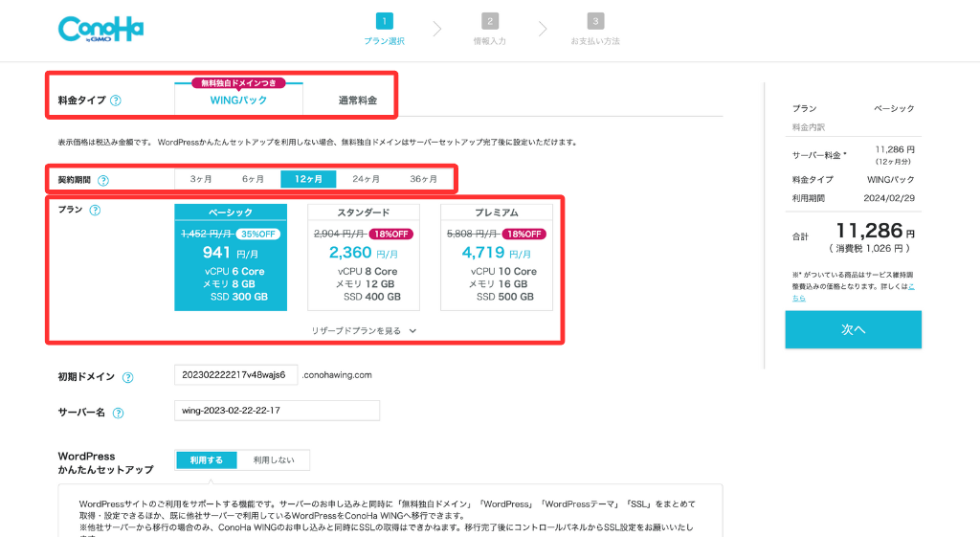
Task: Open help icon beside 初期ドメイン
Action: 127,377
